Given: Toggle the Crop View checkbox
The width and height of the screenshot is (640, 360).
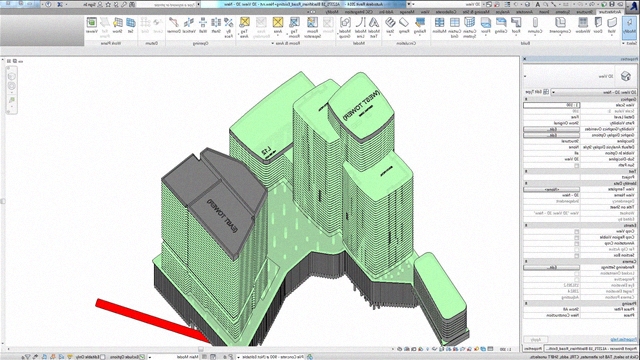Looking at the screenshot, I should pos(577,231).
